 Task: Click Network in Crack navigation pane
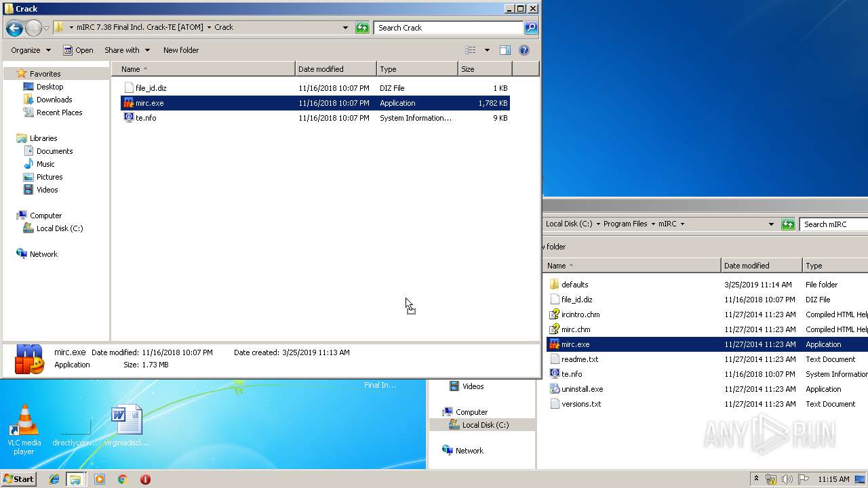pyautogui.click(x=43, y=254)
